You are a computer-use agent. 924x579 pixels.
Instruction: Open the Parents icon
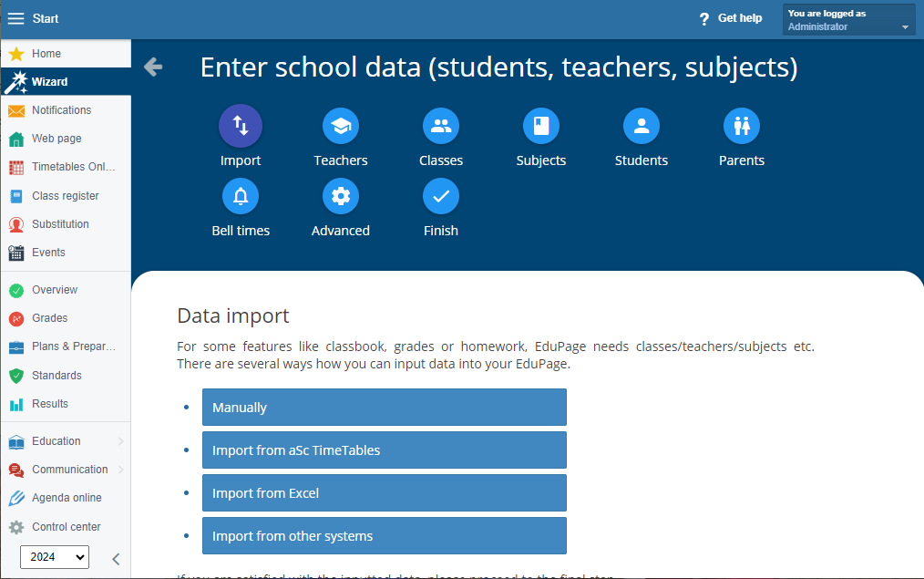tap(742, 126)
